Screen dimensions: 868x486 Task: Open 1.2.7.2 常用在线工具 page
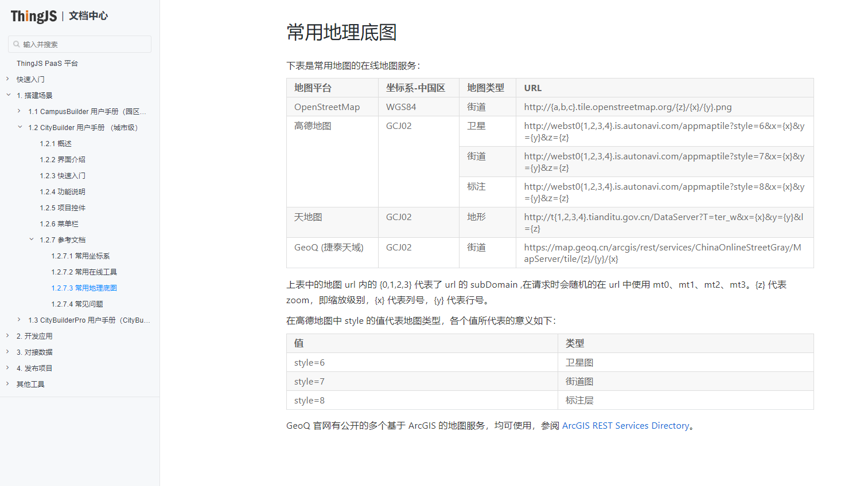point(84,272)
